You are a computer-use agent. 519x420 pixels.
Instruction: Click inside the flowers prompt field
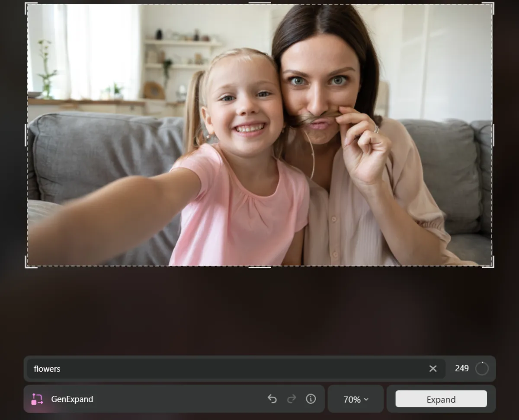tap(173, 368)
